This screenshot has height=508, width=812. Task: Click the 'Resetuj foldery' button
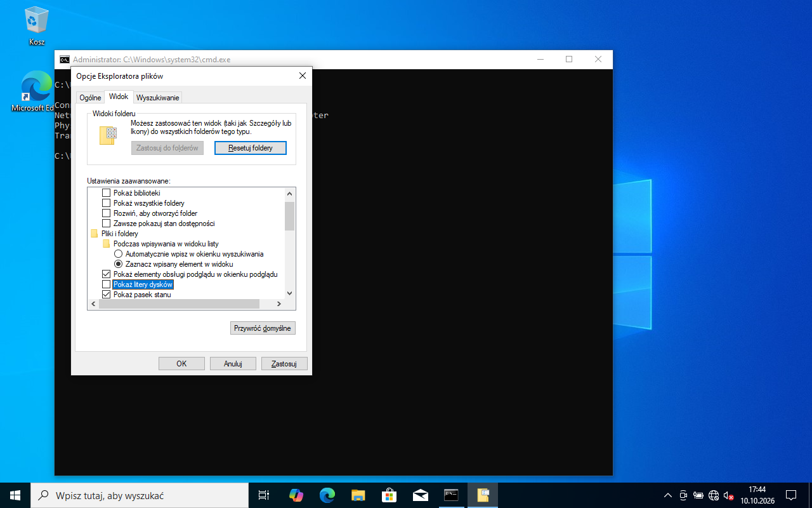coord(251,148)
